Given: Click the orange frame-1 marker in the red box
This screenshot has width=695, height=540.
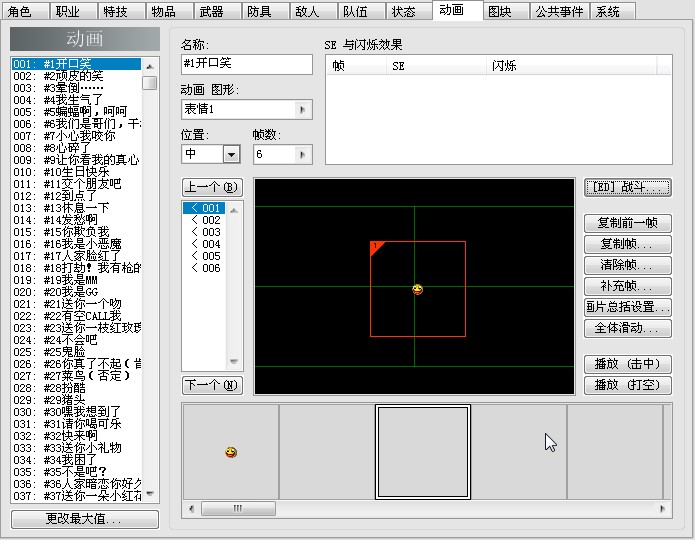Looking at the screenshot, I should coord(376,247).
